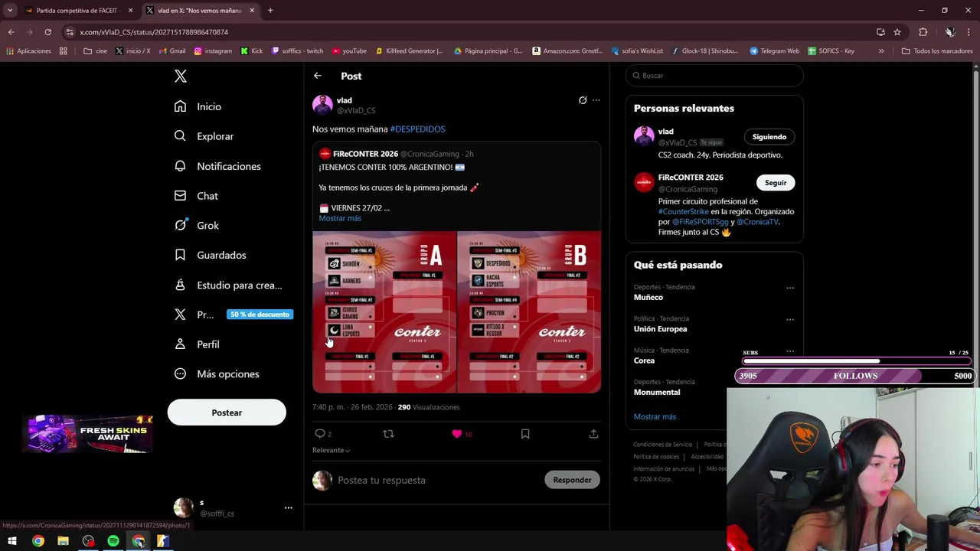
Task: Open the account switcher three-dot menu
Action: click(289, 508)
